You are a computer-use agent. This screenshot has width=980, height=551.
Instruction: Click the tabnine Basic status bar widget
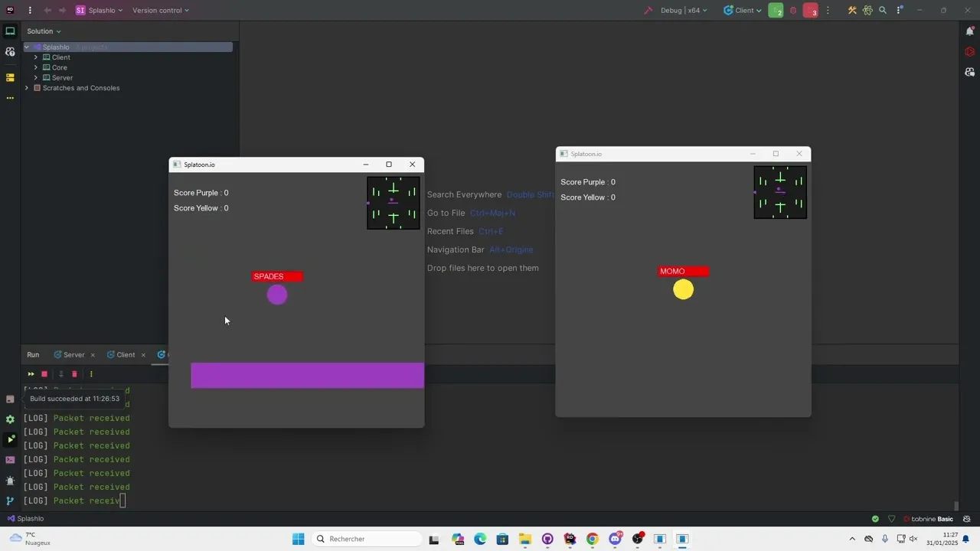(929, 519)
